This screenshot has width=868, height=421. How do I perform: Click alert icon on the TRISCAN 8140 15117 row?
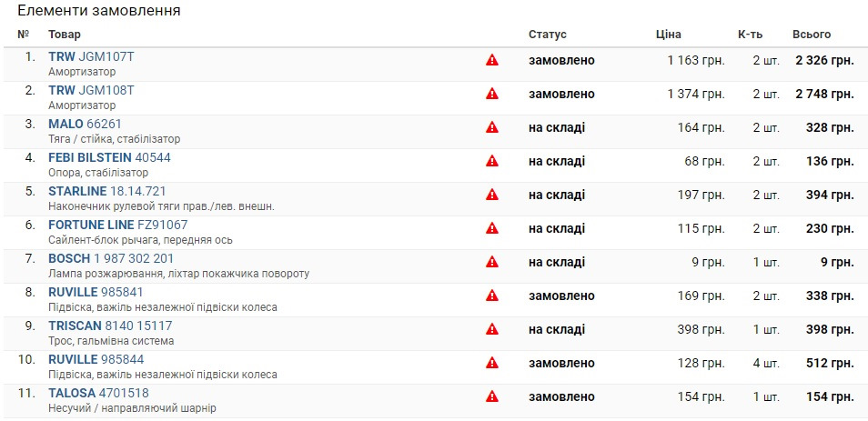(491, 330)
